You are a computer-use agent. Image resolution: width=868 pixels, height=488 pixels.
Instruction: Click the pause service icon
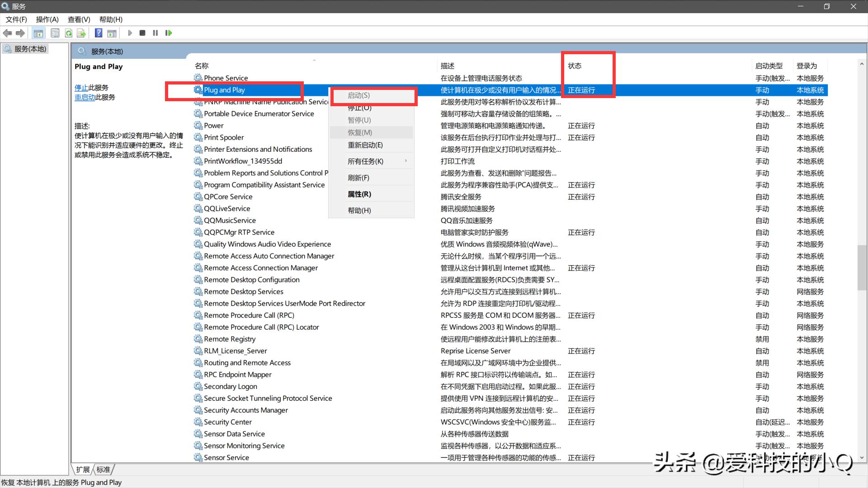tap(156, 33)
